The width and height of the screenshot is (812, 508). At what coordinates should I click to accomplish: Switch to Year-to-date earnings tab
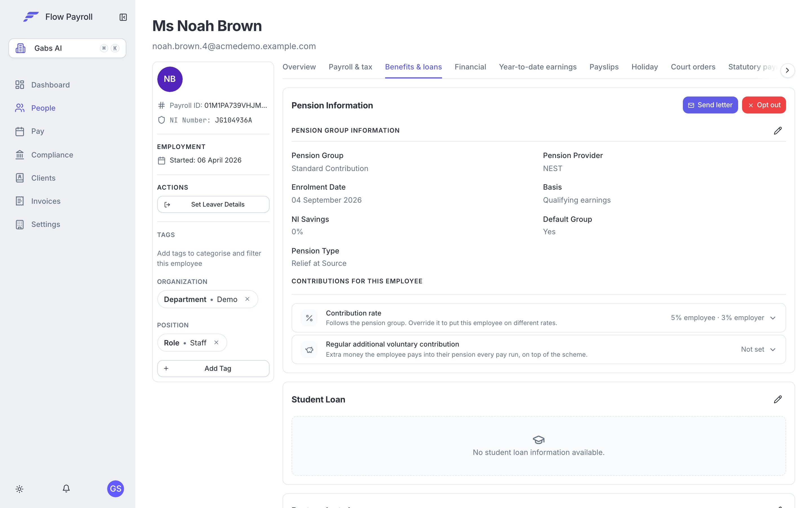pos(538,67)
